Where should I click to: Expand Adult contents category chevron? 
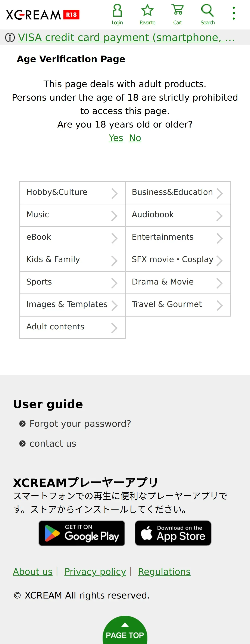[x=114, y=328]
